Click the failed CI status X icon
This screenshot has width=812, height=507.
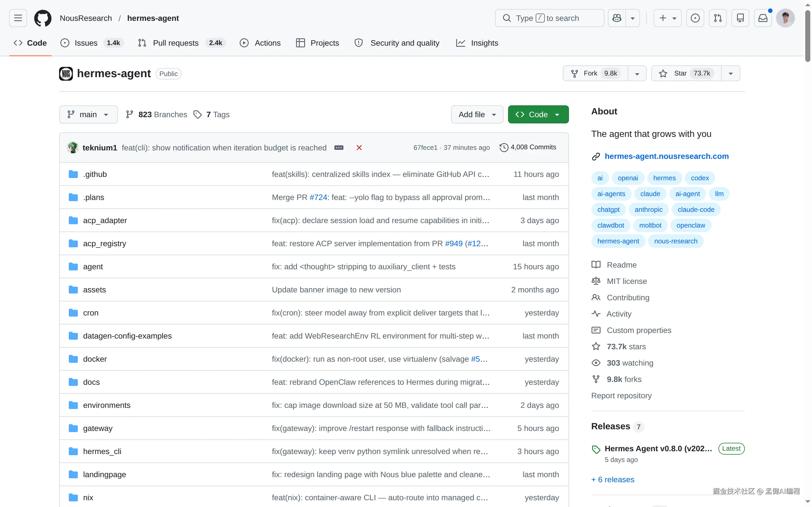(359, 148)
